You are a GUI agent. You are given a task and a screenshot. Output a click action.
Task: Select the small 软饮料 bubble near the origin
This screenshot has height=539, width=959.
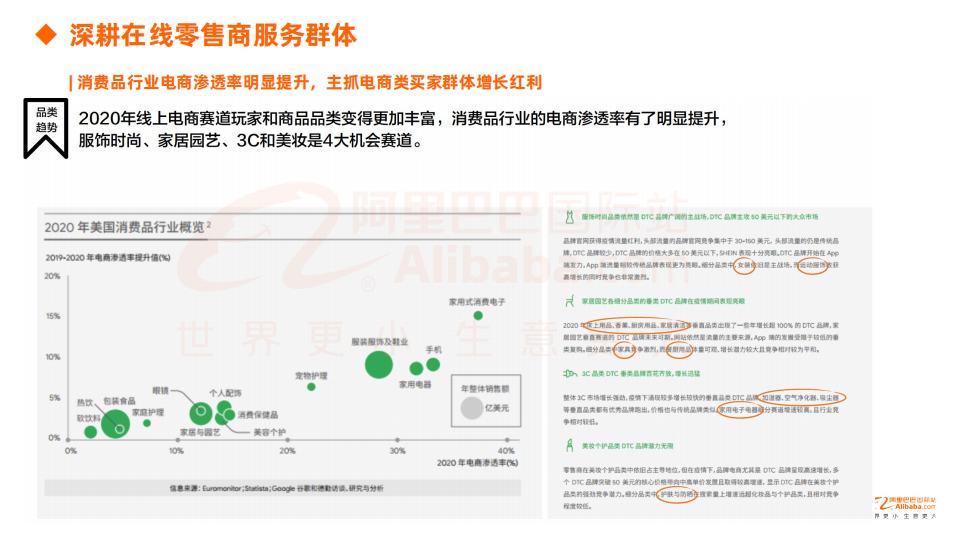91,432
